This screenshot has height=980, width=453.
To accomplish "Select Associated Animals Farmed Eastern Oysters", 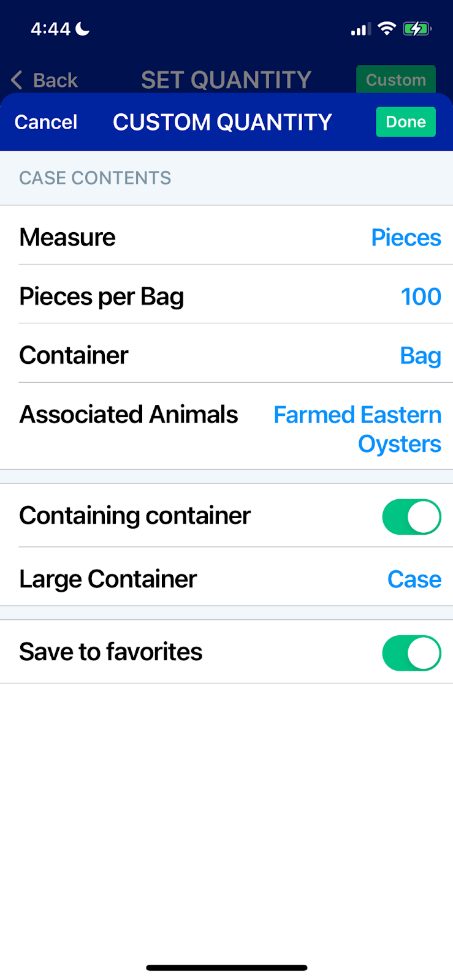I will click(357, 429).
